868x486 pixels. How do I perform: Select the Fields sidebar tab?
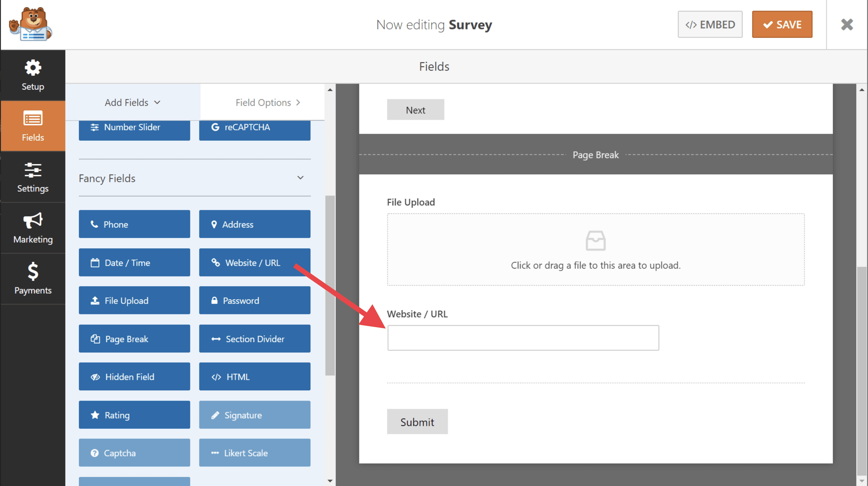coord(33,126)
